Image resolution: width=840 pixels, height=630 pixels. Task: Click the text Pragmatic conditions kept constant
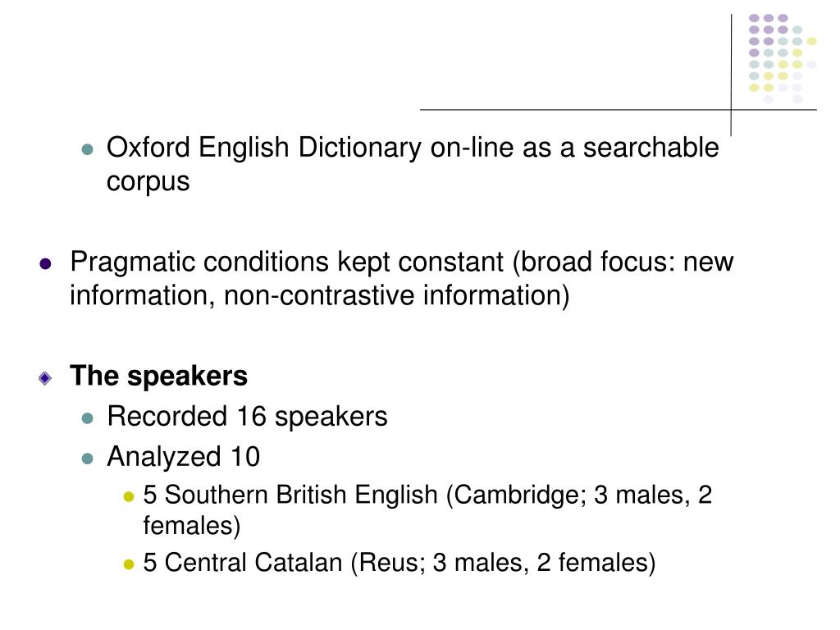286,262
